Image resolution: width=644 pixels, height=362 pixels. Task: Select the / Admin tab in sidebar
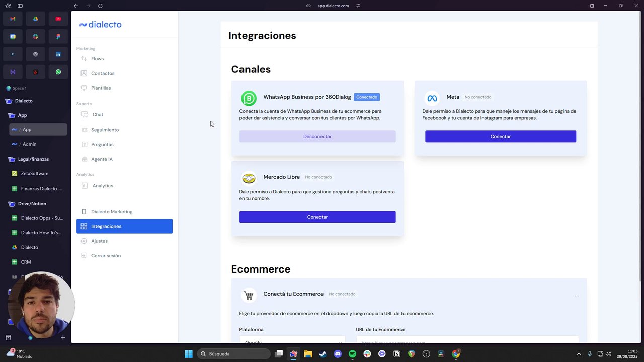coord(38,144)
